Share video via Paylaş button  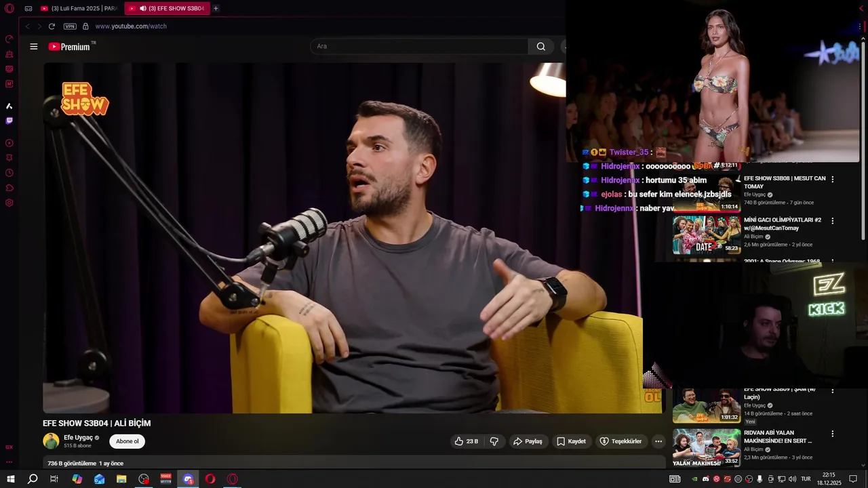(x=528, y=441)
